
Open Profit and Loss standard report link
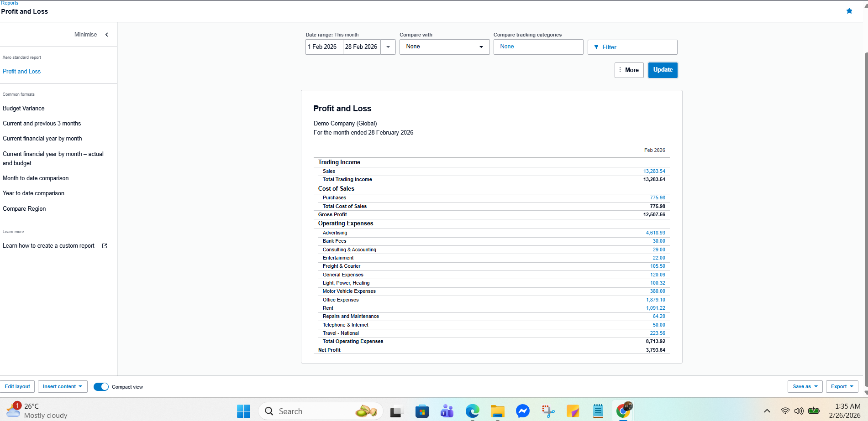click(21, 72)
